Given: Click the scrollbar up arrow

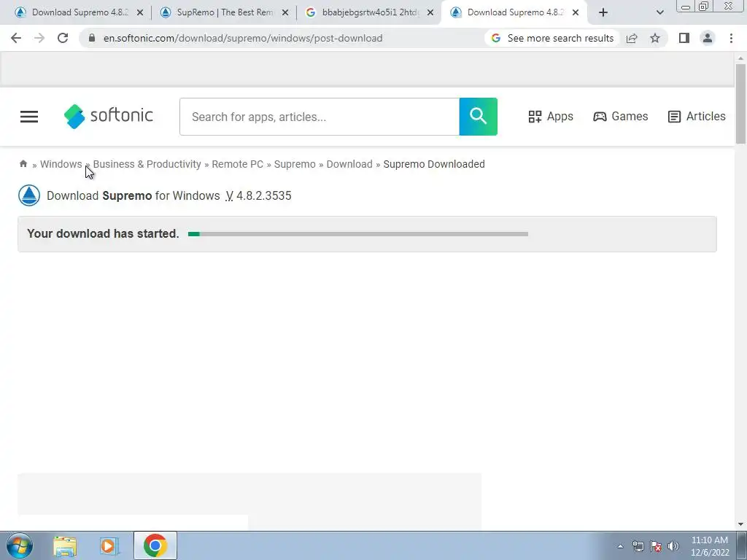Looking at the screenshot, I should tap(740, 58).
